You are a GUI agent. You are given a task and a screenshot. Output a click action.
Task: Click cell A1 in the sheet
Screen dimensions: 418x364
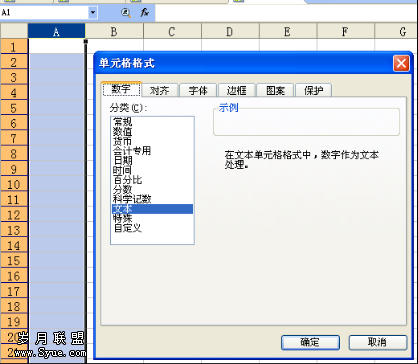pos(57,46)
